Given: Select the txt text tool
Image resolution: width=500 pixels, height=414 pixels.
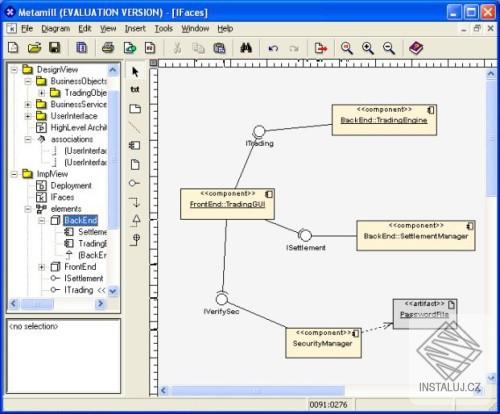Looking at the screenshot, I should pos(135,89).
